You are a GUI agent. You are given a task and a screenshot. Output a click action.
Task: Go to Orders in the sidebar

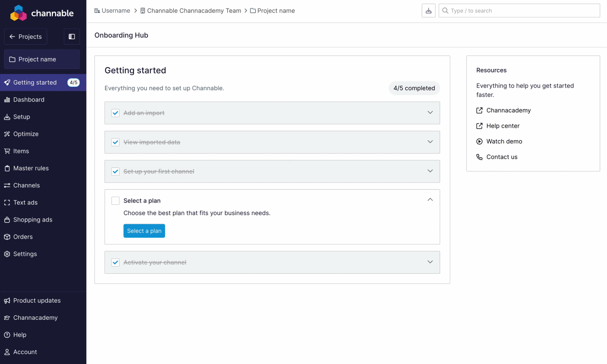[43, 237]
